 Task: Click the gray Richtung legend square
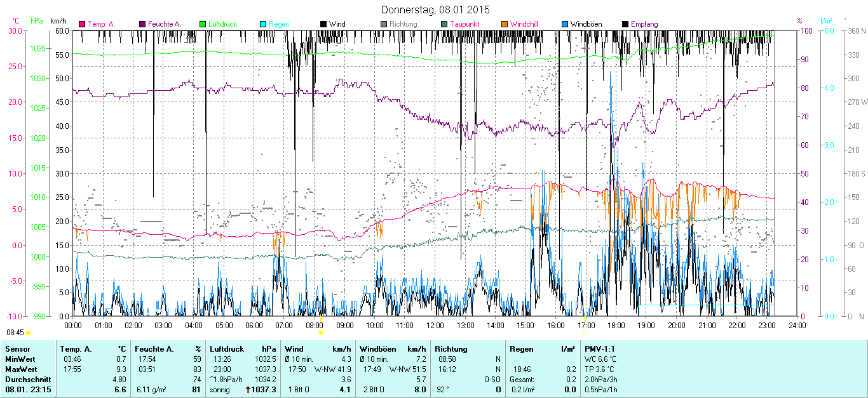[x=384, y=24]
